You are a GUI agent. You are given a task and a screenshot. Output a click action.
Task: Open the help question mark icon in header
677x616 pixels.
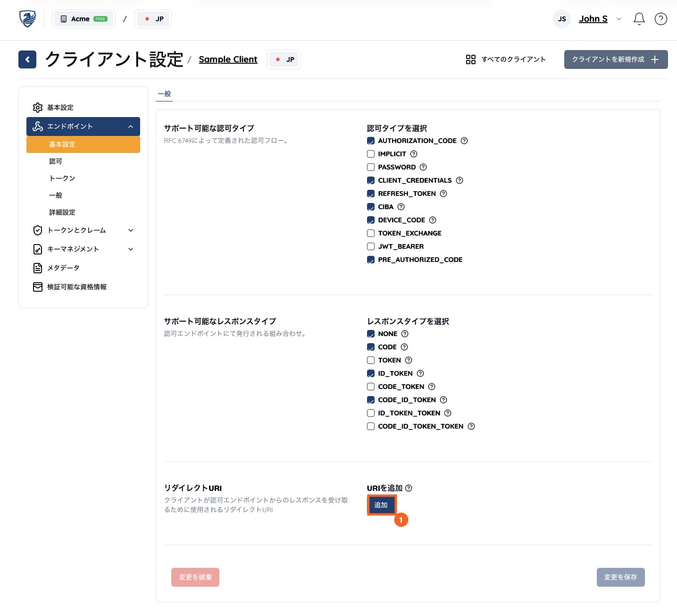pyautogui.click(x=660, y=19)
